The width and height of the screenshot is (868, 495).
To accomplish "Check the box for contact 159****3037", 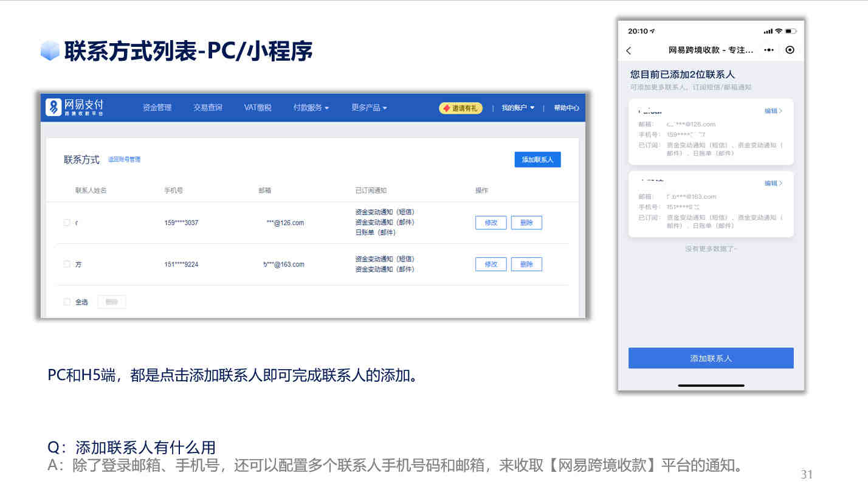I will [x=67, y=223].
